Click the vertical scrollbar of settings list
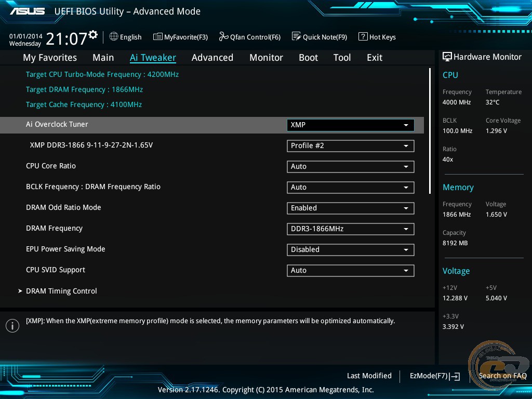This screenshot has height=399, width=532. (430, 130)
